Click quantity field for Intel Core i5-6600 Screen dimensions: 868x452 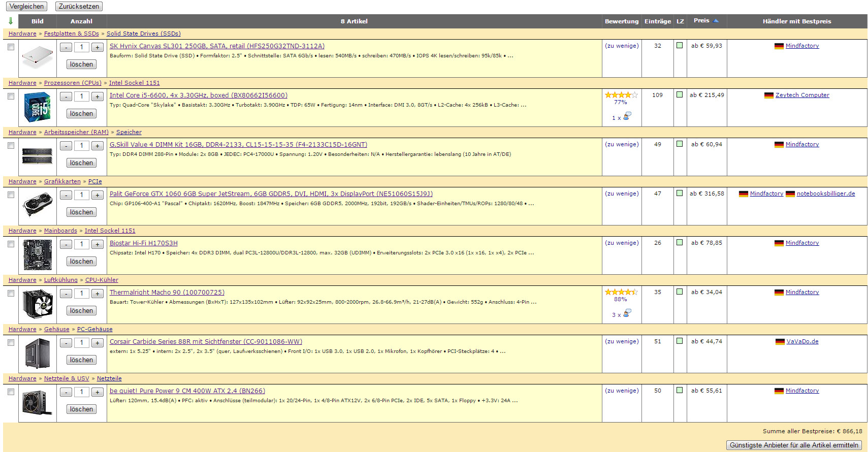(82, 96)
